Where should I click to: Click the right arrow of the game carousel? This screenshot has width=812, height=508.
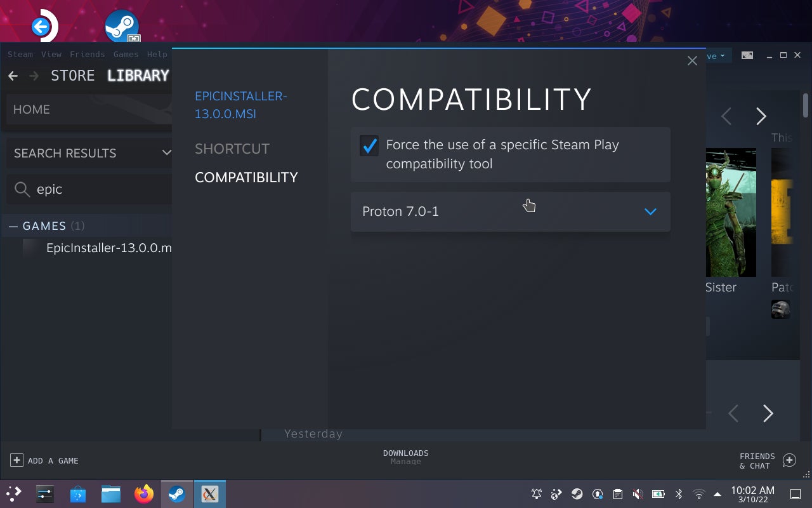pos(761,116)
